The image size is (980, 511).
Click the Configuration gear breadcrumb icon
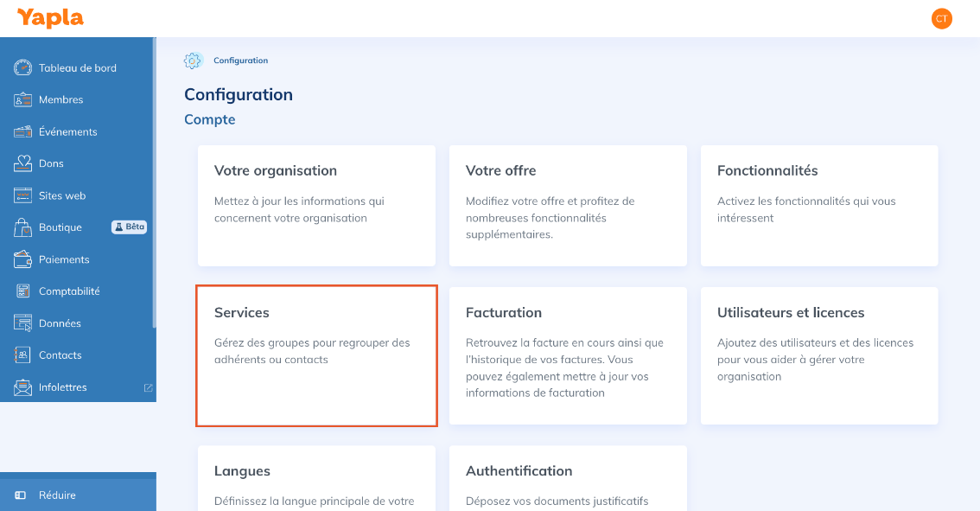coord(193,61)
